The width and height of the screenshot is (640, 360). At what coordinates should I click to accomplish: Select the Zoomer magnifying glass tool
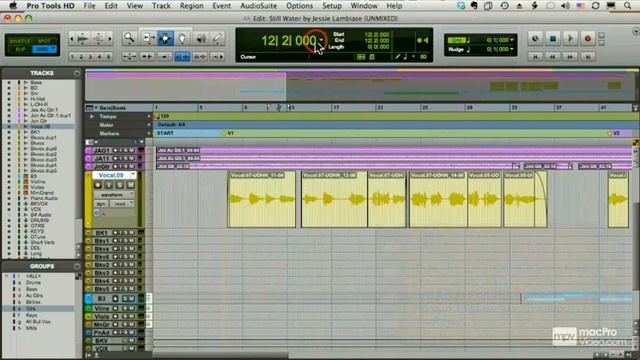click(x=129, y=38)
